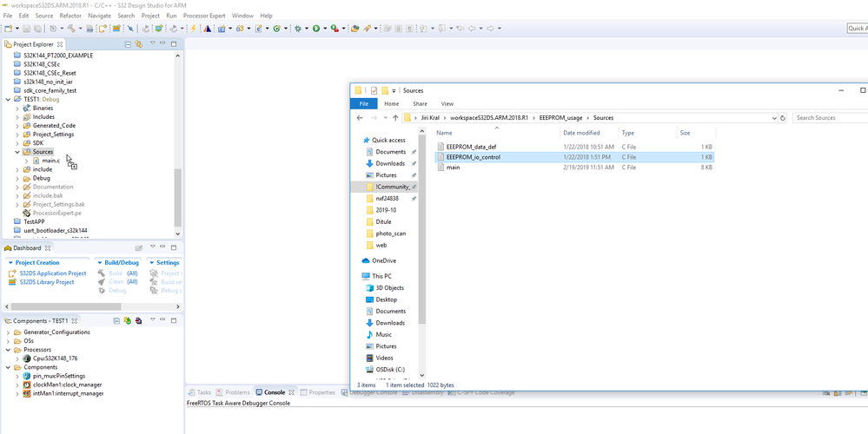
Task: Click the EEEPROM_usage breadcrumb segment
Action: coord(560,118)
